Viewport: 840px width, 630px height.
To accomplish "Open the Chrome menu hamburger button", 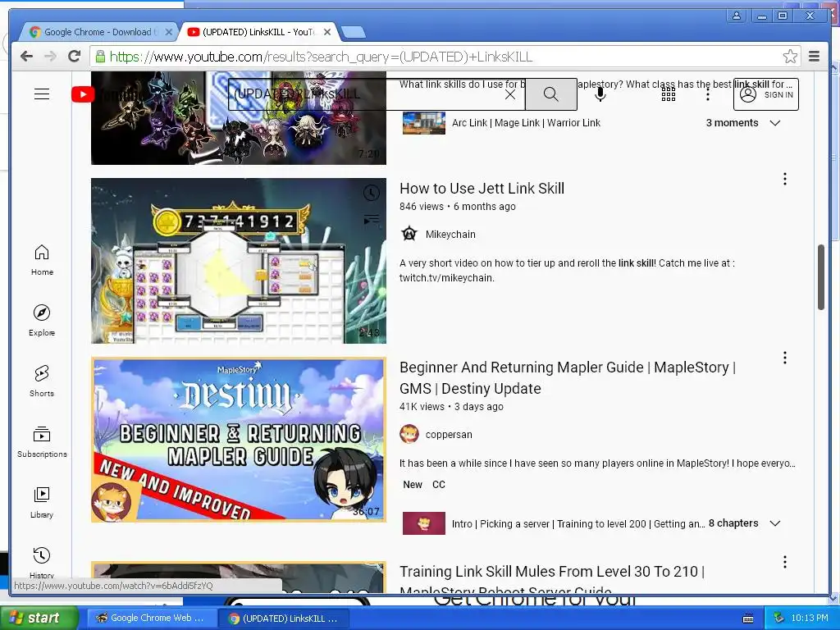I will 814,57.
